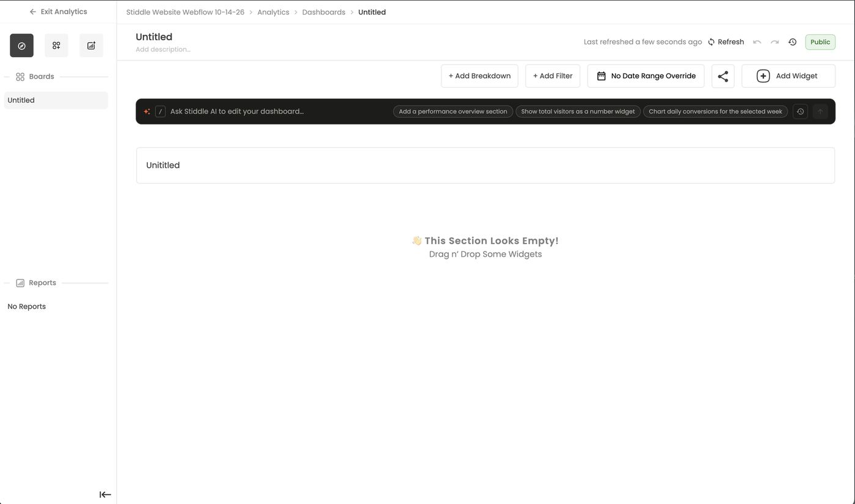Collapse the sidebar with the arrow icon
The width and height of the screenshot is (855, 504).
tap(105, 495)
